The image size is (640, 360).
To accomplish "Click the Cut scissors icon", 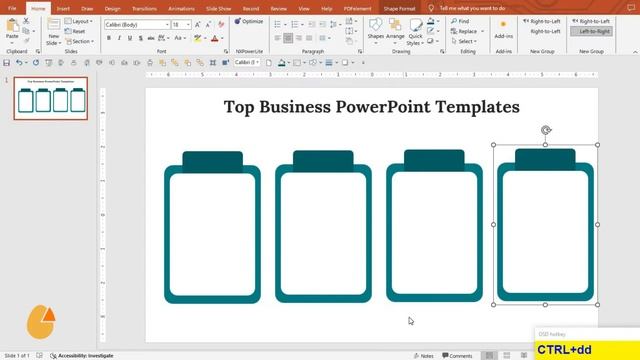I will 26,20.
